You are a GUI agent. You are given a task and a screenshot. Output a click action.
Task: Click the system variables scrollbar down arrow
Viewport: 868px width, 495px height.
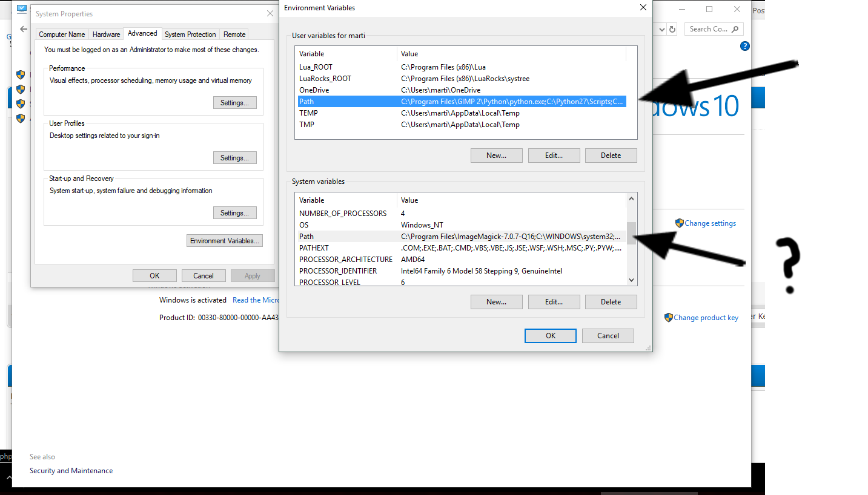point(632,280)
